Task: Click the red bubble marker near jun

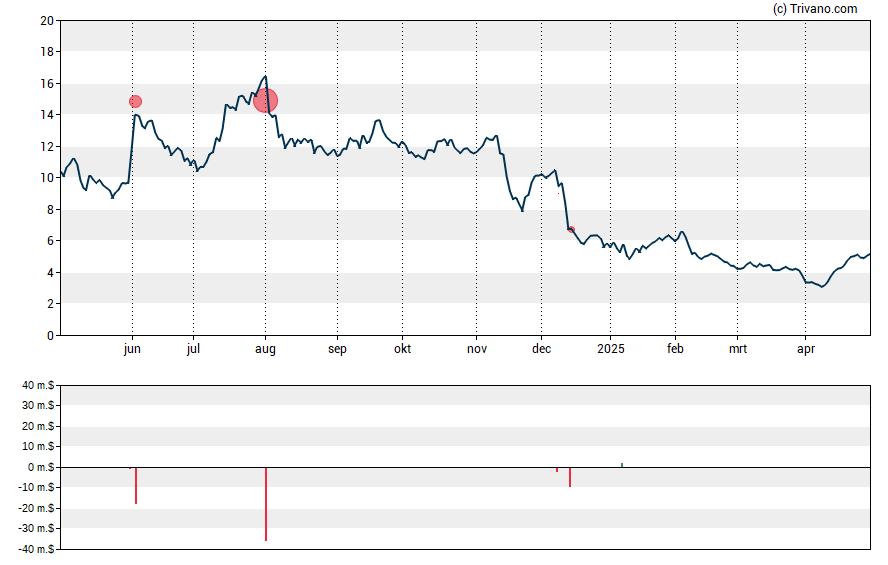Action: [135, 101]
